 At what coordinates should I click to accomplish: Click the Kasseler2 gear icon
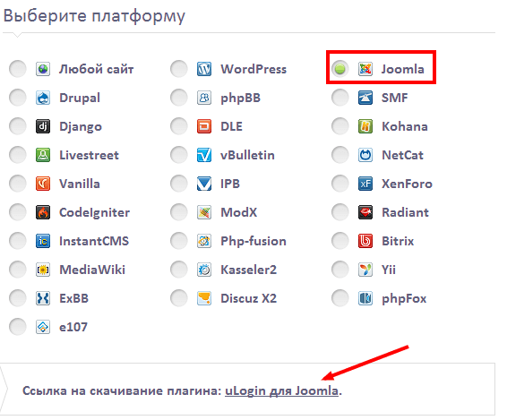click(204, 270)
